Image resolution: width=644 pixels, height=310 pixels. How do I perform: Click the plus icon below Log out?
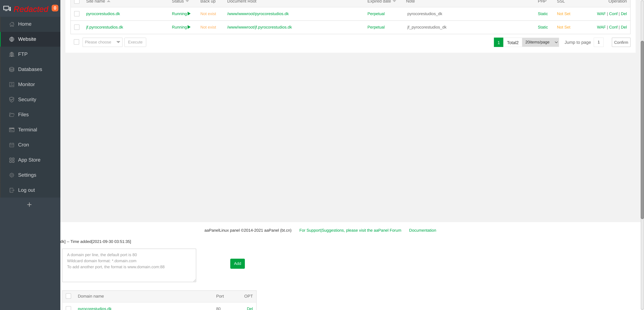29,205
